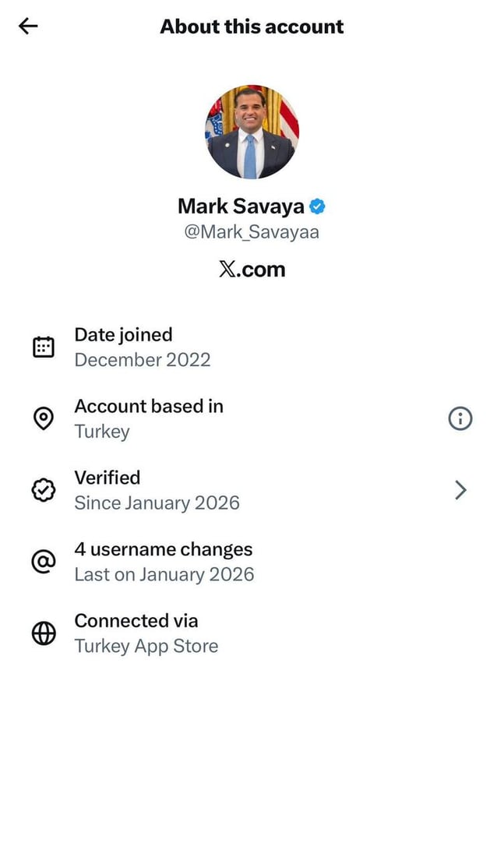Click the location pin icon

click(x=44, y=419)
